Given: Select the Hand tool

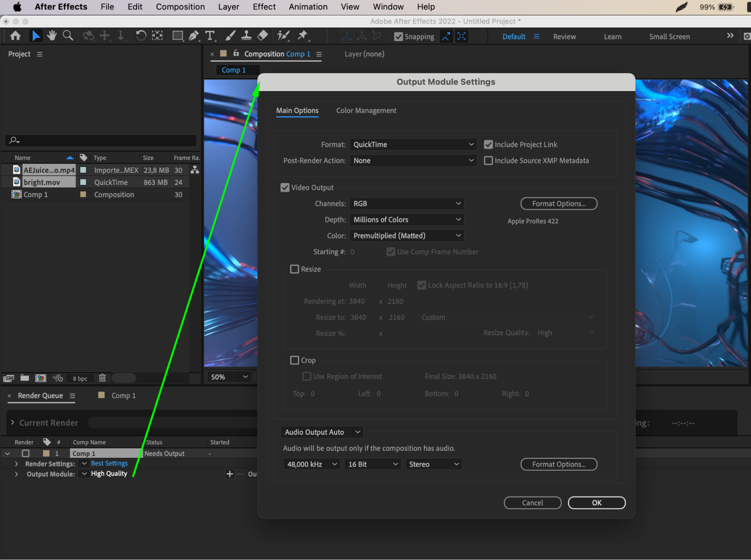Looking at the screenshot, I should pyautogui.click(x=51, y=36).
